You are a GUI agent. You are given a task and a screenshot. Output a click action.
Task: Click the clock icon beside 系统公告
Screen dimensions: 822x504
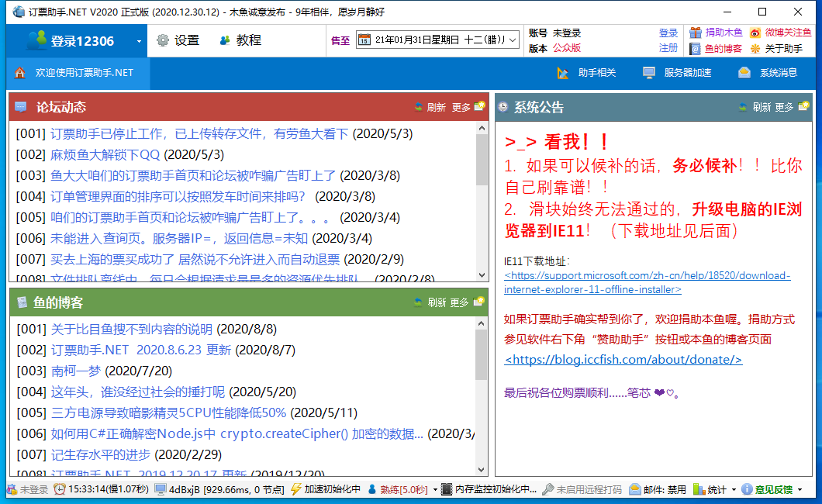point(503,107)
